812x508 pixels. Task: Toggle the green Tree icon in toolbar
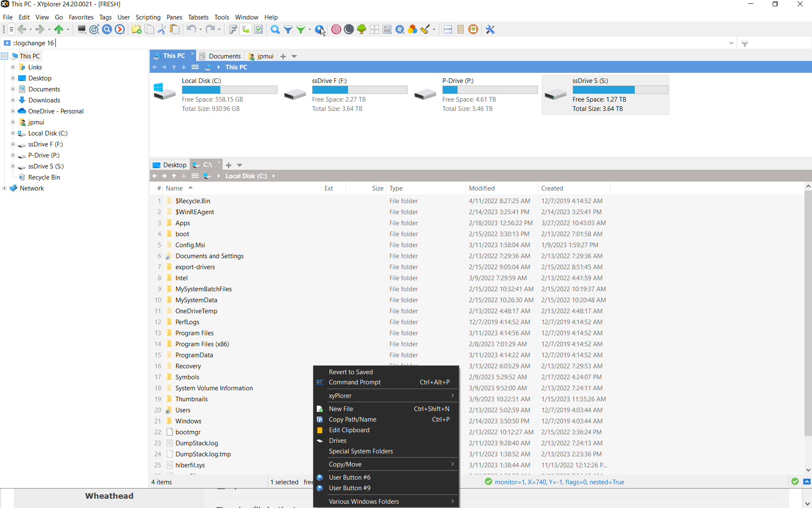tap(362, 29)
